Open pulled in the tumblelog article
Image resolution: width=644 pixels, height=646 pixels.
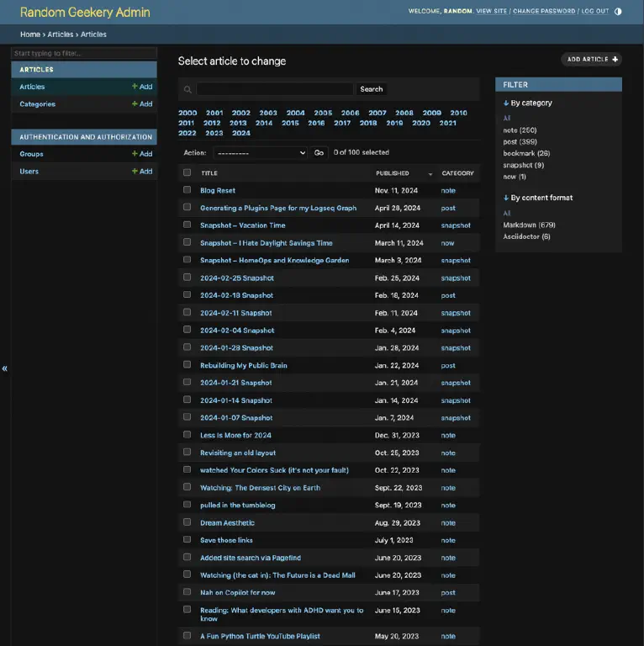click(x=238, y=505)
